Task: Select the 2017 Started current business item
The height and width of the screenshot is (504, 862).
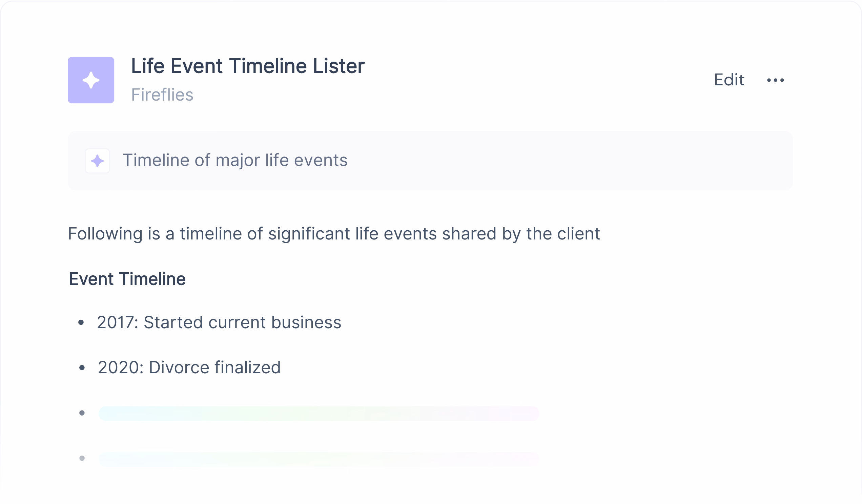Action: [219, 322]
